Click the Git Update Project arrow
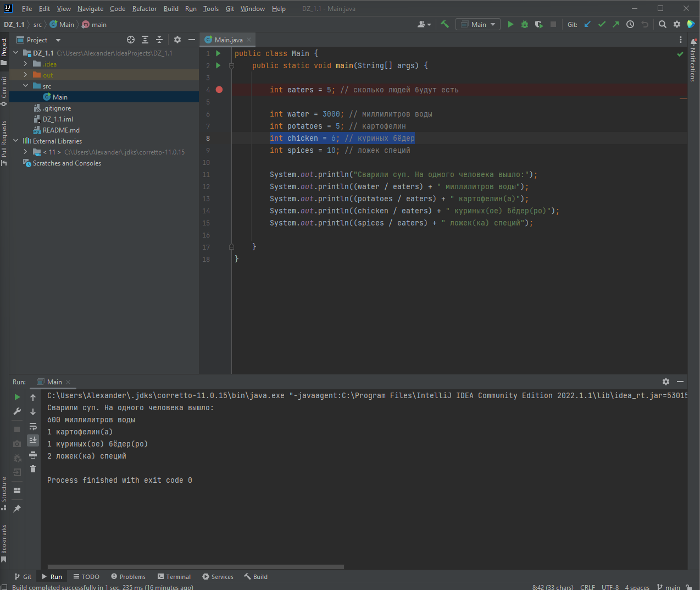700x590 pixels. point(587,24)
